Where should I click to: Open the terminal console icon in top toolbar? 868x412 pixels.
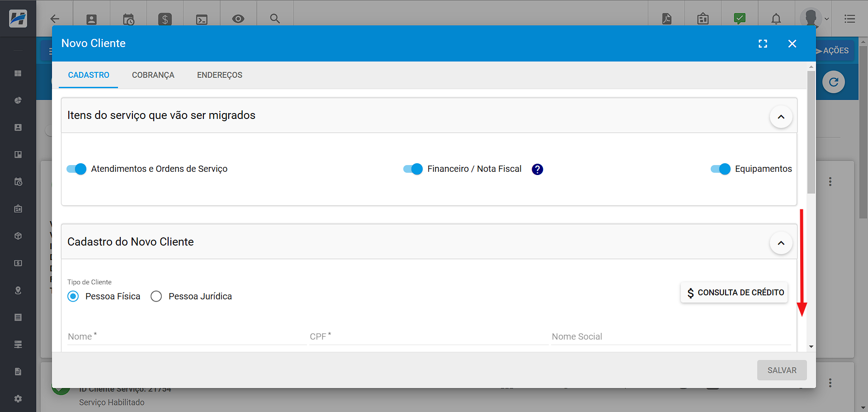tap(202, 19)
